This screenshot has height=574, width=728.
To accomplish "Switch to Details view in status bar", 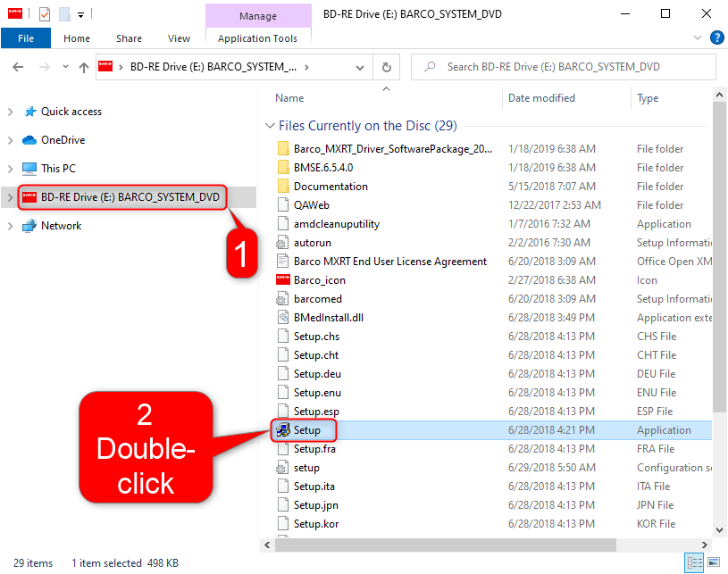I will (694, 563).
